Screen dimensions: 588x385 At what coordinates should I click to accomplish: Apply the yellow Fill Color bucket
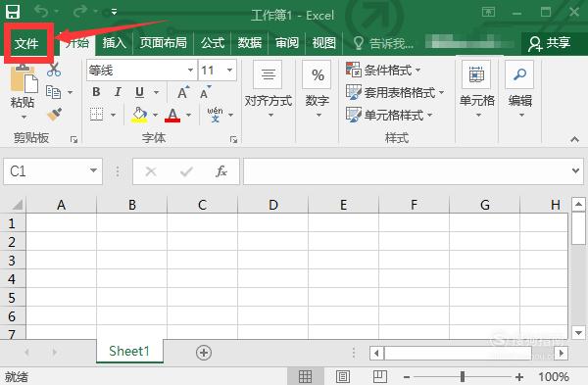(139, 115)
